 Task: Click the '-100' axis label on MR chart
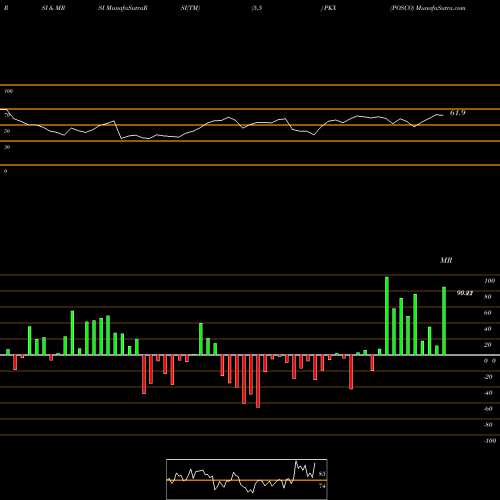(490, 441)
